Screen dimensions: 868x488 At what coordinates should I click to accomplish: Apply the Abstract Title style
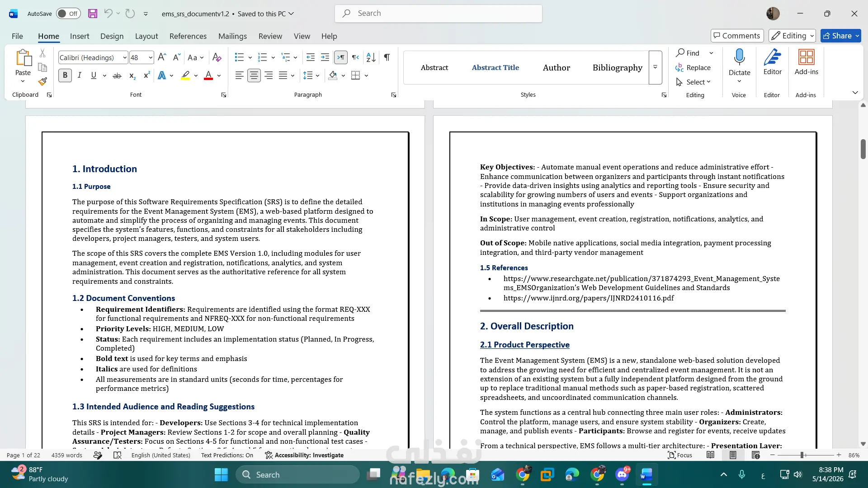click(495, 67)
